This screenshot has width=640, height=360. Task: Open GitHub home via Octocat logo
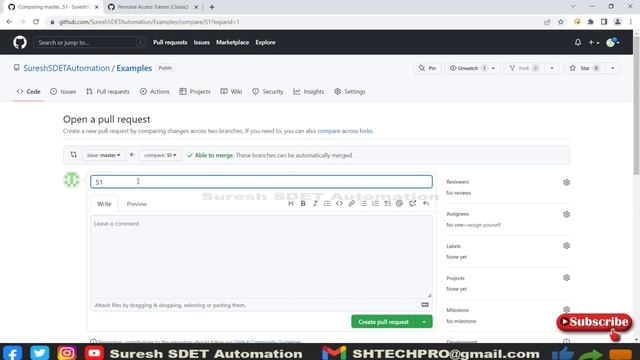click(20, 42)
